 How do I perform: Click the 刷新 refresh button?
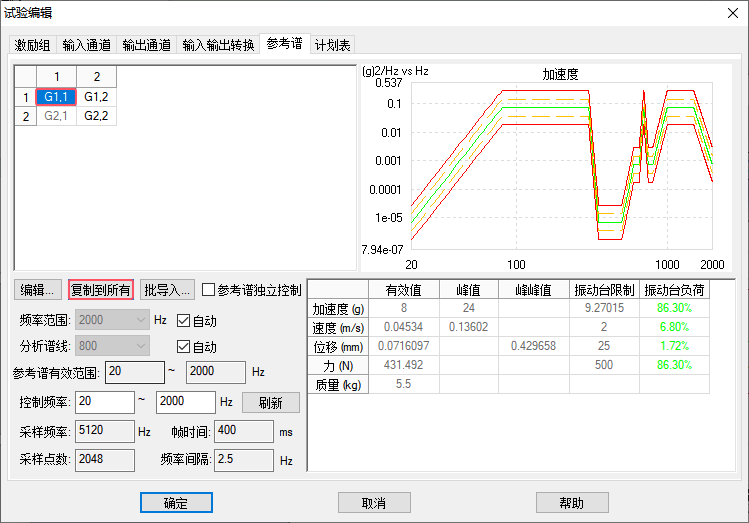pyautogui.click(x=271, y=403)
